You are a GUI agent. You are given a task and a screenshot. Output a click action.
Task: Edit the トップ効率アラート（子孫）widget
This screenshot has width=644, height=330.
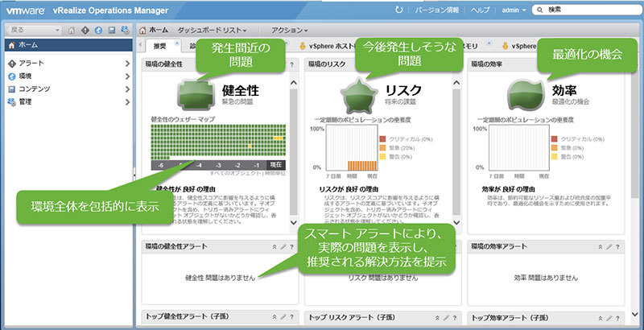(x=609, y=318)
